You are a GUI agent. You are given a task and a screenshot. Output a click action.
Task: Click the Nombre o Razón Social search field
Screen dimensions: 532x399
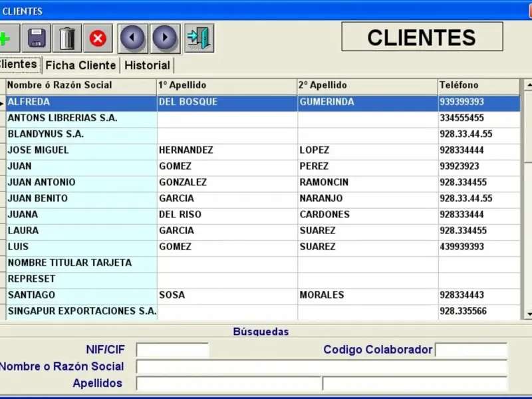[x=322, y=367]
